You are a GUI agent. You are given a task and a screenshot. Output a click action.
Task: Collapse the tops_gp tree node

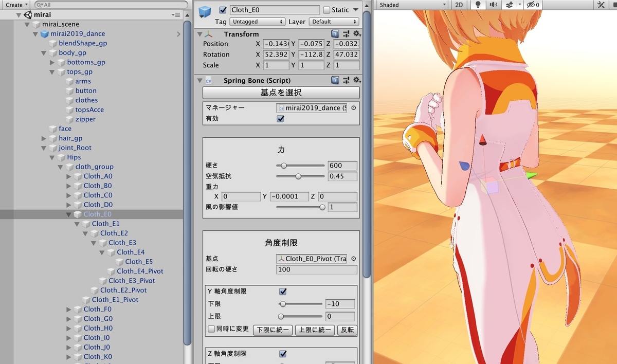(x=52, y=72)
